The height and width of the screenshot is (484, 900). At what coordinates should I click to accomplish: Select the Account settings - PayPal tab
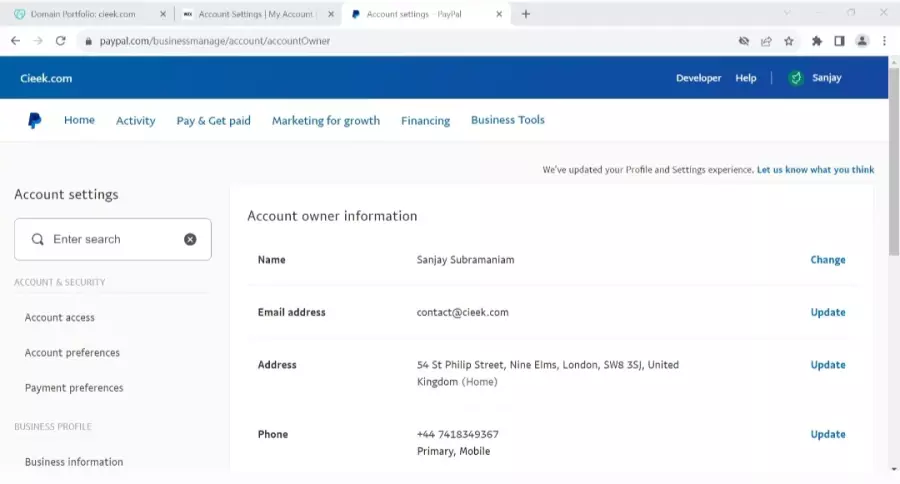point(414,14)
